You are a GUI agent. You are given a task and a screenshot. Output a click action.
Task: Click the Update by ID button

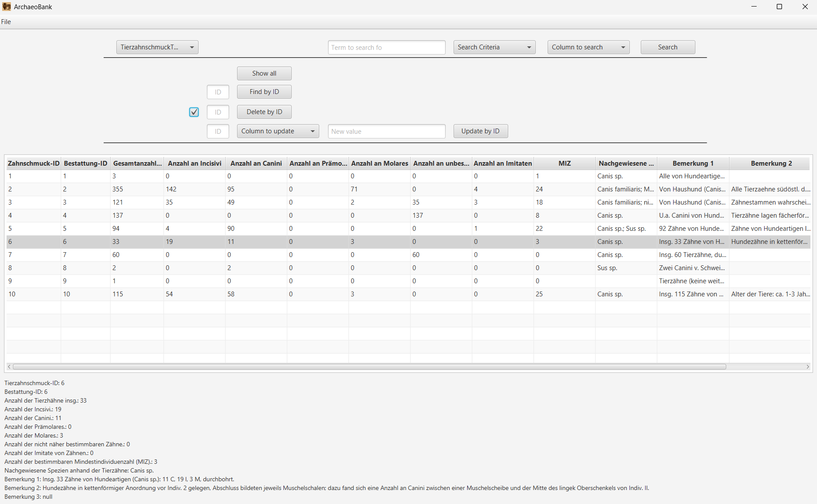[480, 131]
